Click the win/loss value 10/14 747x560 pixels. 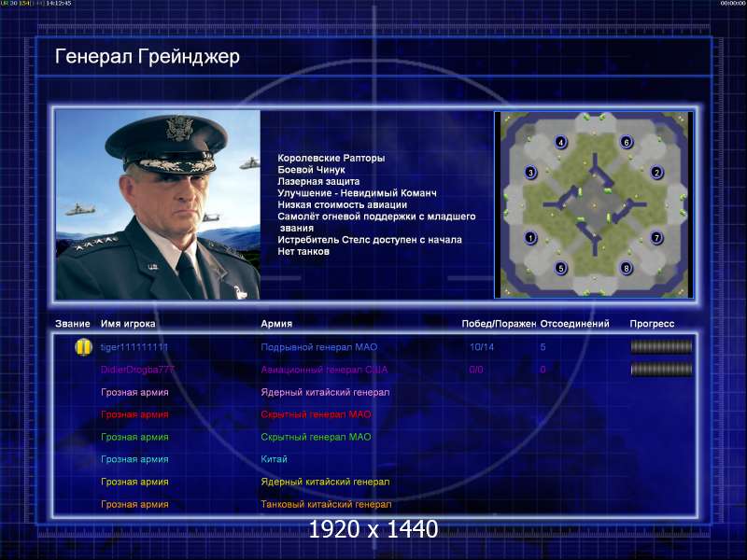click(x=482, y=347)
